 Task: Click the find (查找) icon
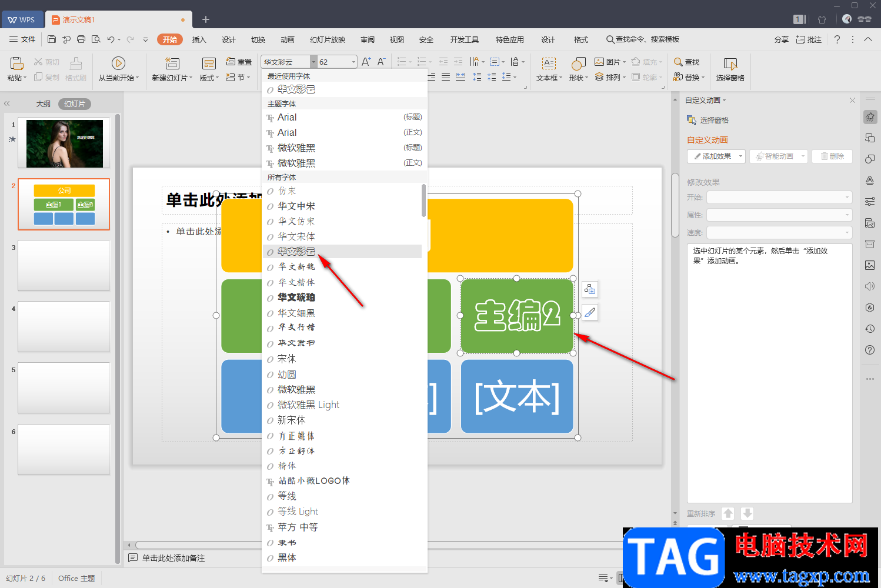tap(678, 62)
